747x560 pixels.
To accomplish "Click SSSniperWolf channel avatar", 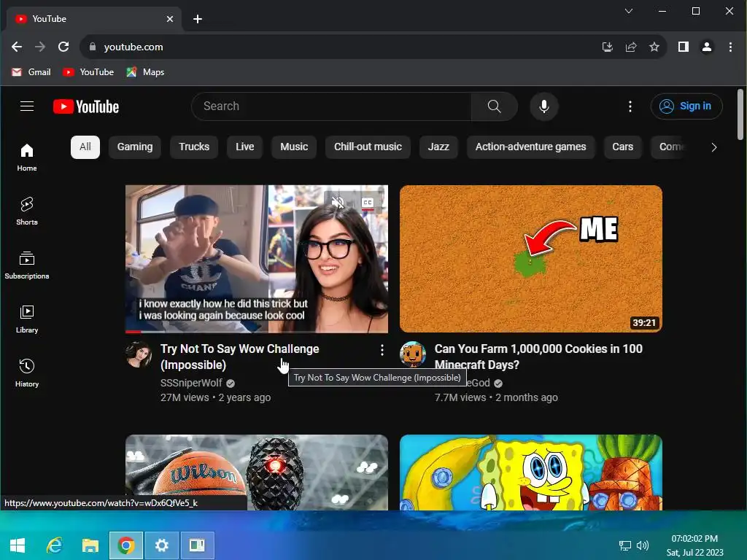I will 138,354.
